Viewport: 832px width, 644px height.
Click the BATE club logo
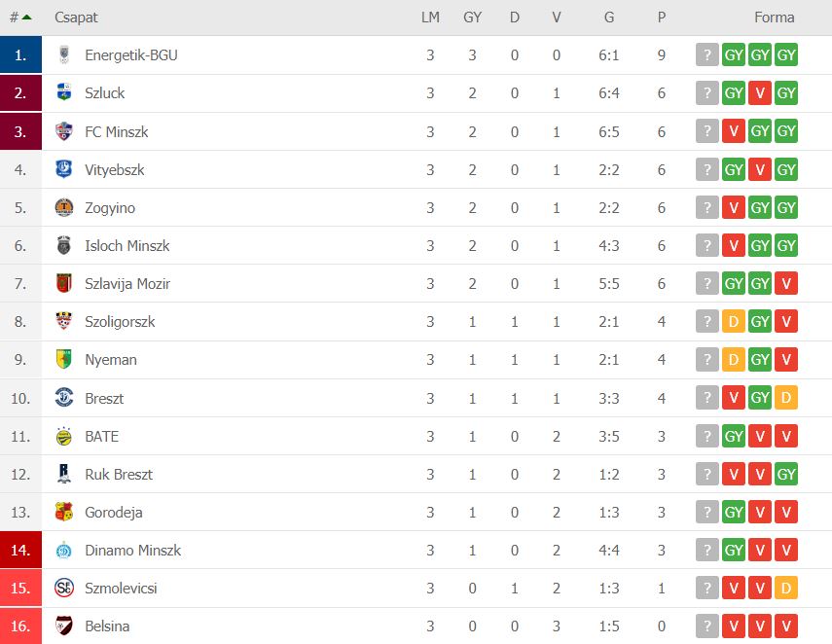coord(63,436)
